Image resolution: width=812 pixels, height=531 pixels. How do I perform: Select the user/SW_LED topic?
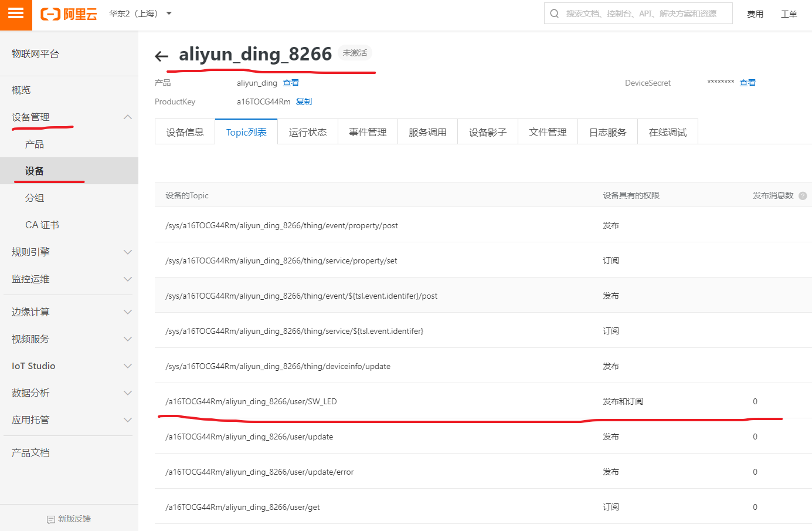coord(251,402)
